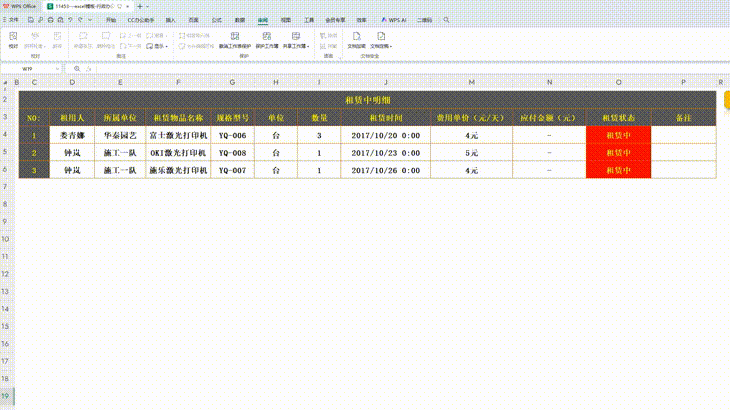Screen dimensions: 730x410
Task: Click cell containing OKI激光打印机
Action: [178, 153]
